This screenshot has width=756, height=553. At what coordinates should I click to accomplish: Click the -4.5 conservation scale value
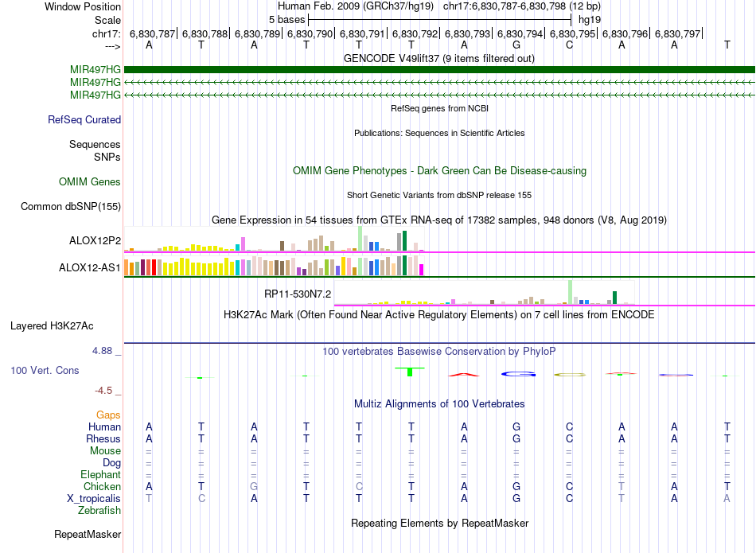103,391
